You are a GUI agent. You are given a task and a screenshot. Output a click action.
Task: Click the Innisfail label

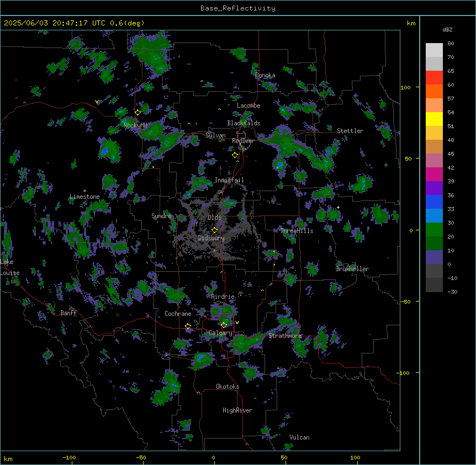(229, 180)
